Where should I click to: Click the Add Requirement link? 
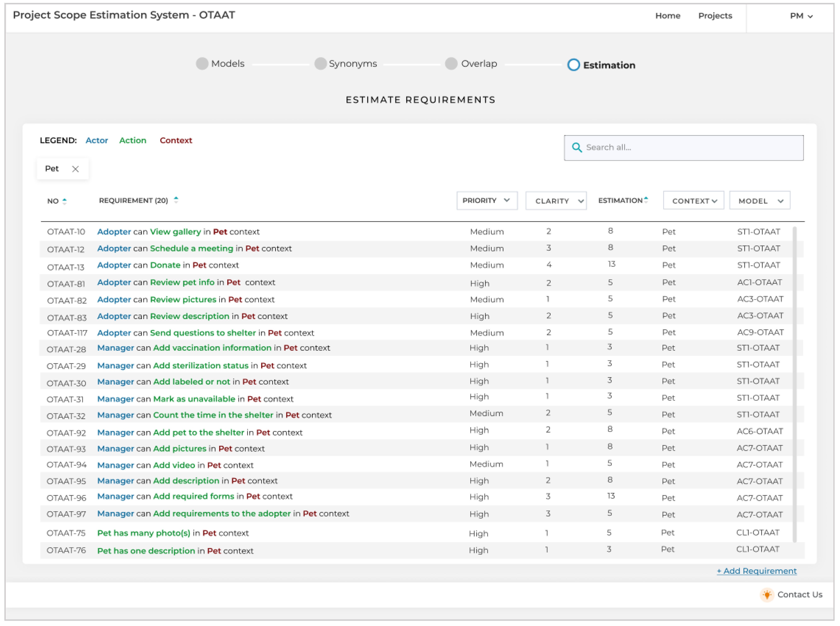[x=757, y=571]
